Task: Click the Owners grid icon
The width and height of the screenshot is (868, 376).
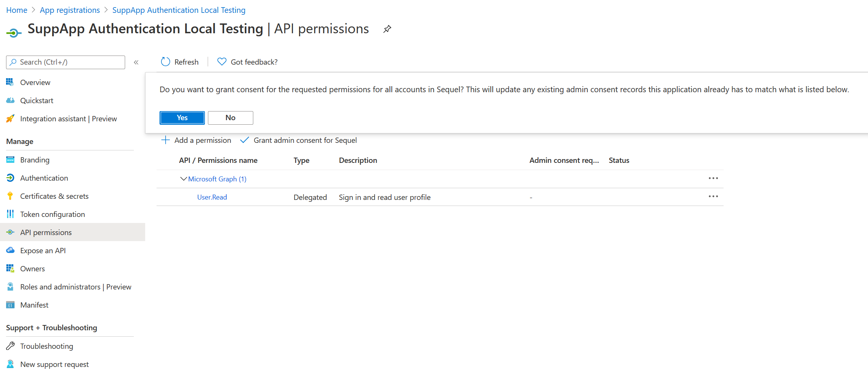Action: point(10,268)
